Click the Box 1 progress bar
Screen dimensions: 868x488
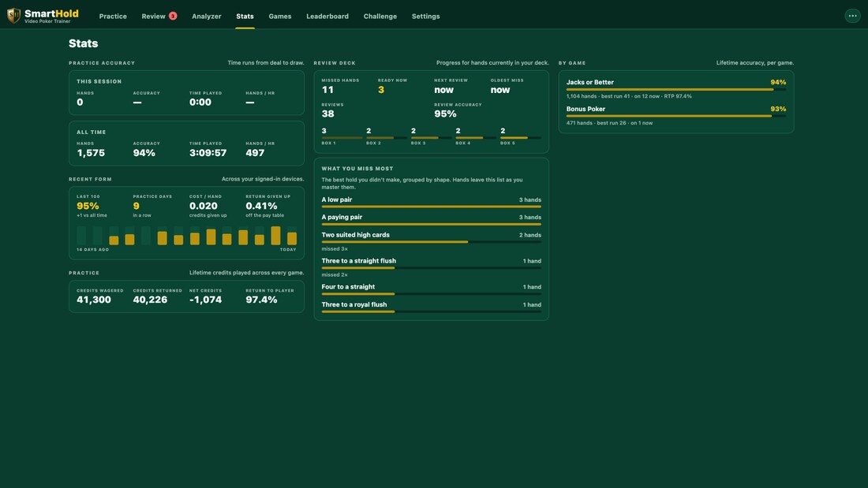click(x=342, y=138)
